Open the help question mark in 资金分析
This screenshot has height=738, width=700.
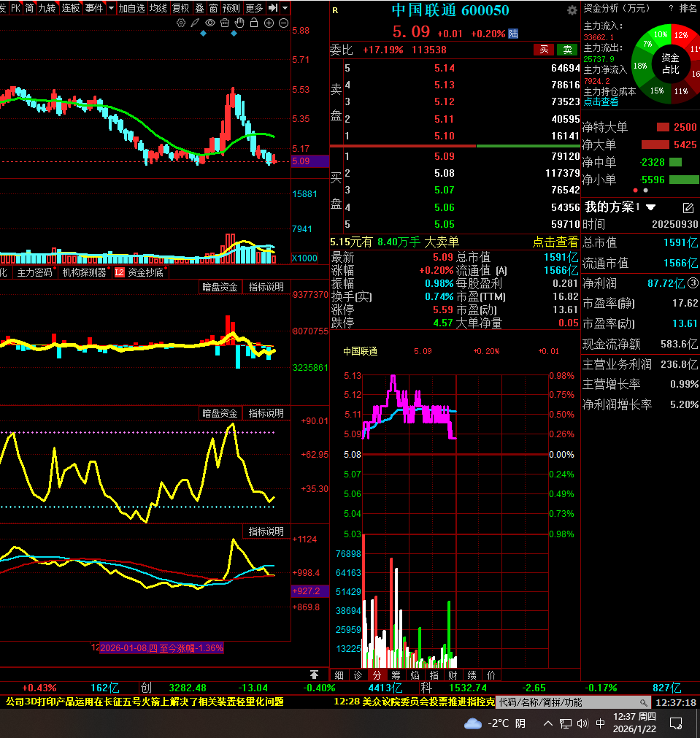[x=671, y=8]
